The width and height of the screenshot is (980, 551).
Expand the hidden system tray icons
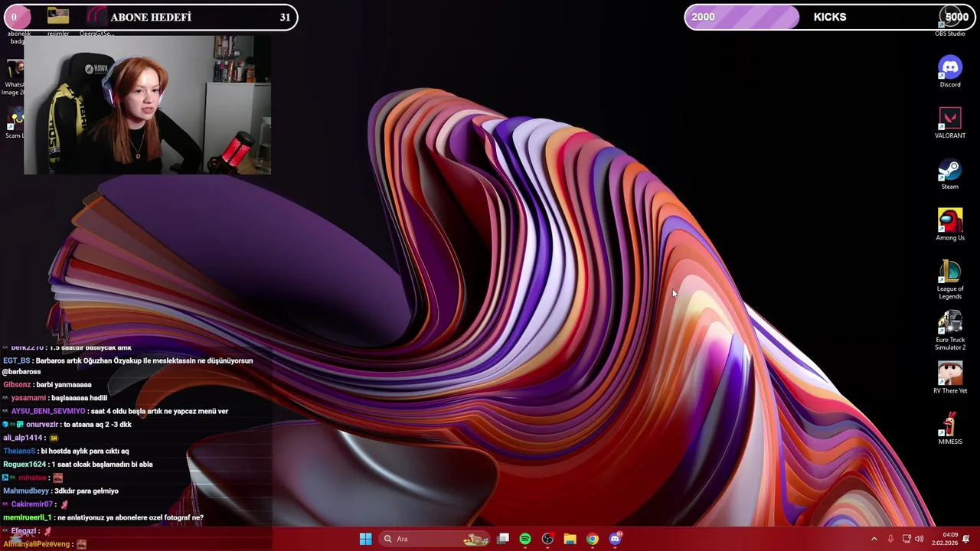[x=874, y=539]
